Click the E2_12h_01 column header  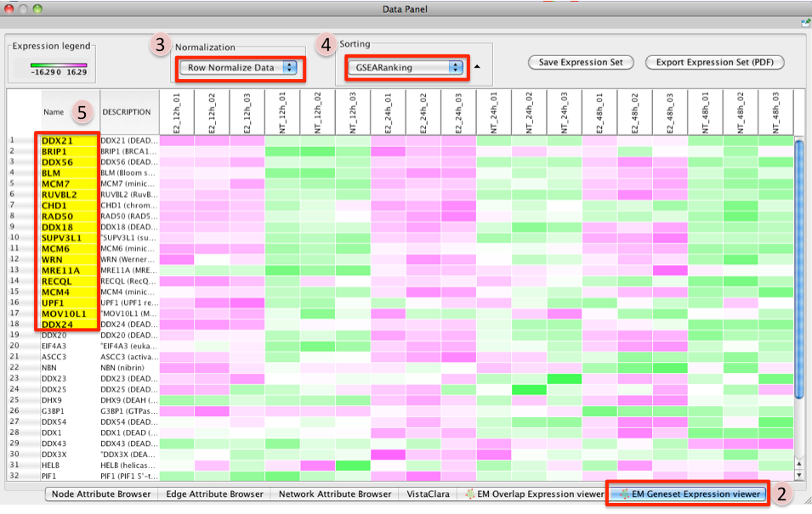(x=176, y=111)
